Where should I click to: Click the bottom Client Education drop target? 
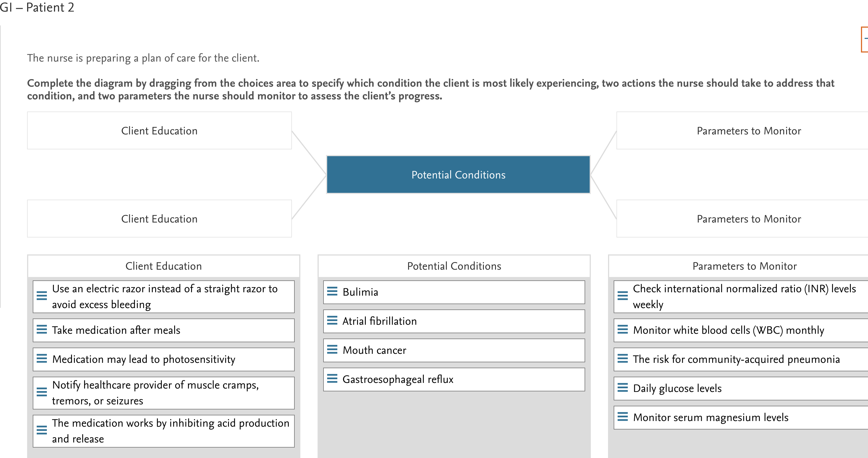click(159, 219)
